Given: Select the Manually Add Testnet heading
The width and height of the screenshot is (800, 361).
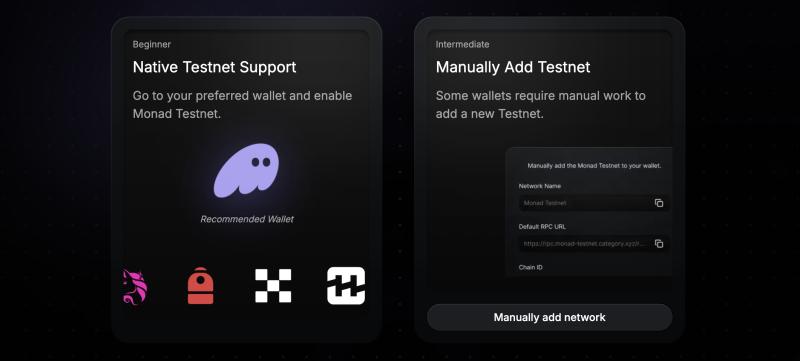Looking at the screenshot, I should click(513, 67).
